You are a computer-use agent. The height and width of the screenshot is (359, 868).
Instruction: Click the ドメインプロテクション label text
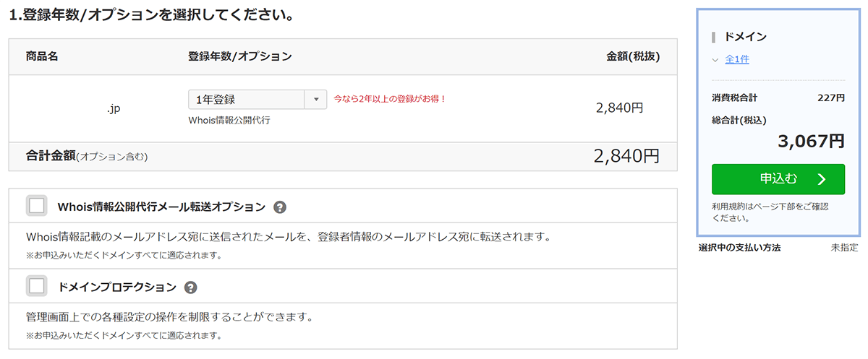[x=117, y=287]
